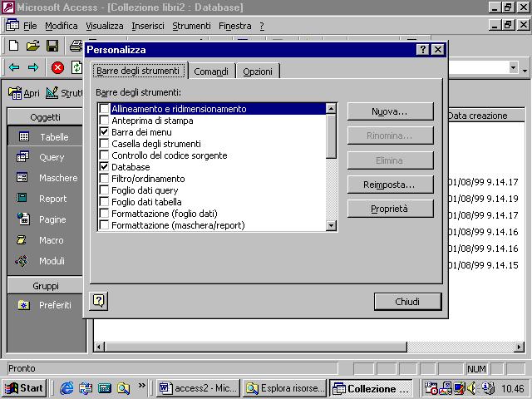Click the Save floppy disk icon
Image resolution: width=532 pixels, height=399 pixels.
tap(52, 46)
